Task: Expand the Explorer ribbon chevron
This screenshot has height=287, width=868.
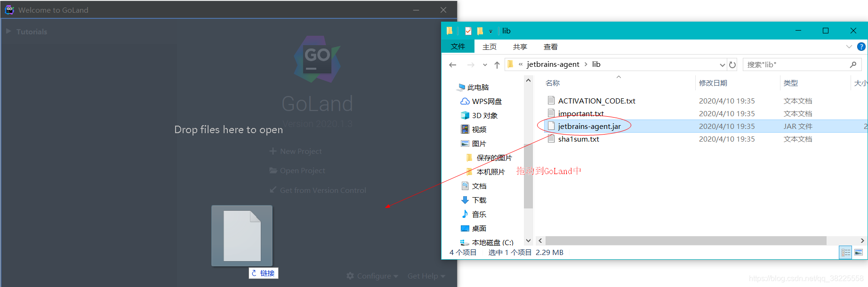Action: click(849, 47)
